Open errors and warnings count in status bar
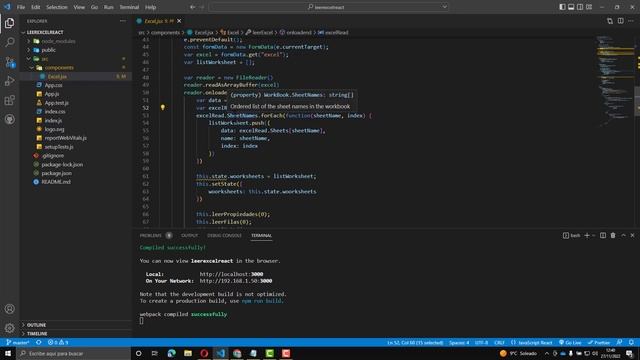Viewport: 640px width, 360px height. coord(58,342)
